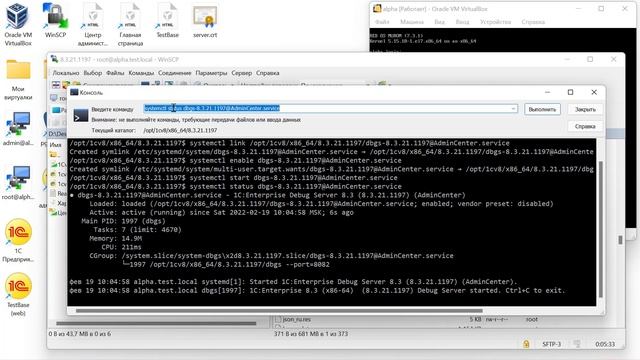Open the server.crt certificate file

tap(205, 21)
